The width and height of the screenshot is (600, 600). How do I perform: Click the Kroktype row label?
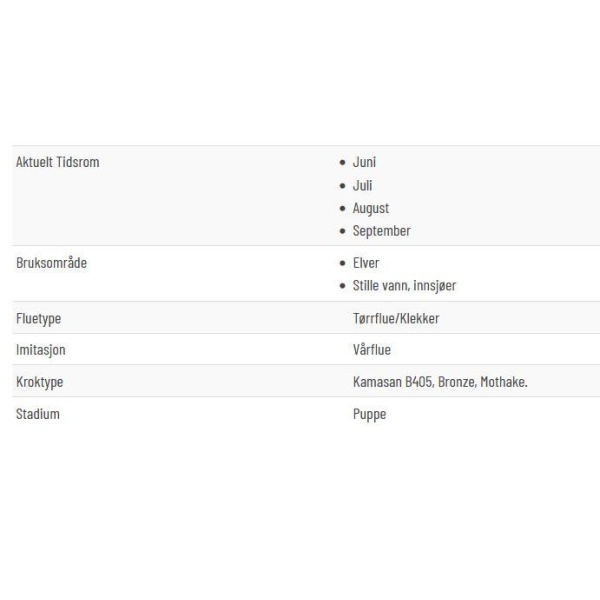coord(39,382)
